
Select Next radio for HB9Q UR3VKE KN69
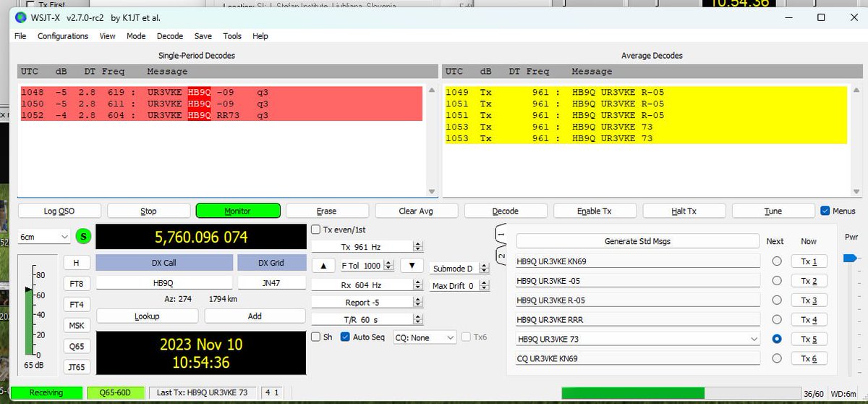[776, 261]
